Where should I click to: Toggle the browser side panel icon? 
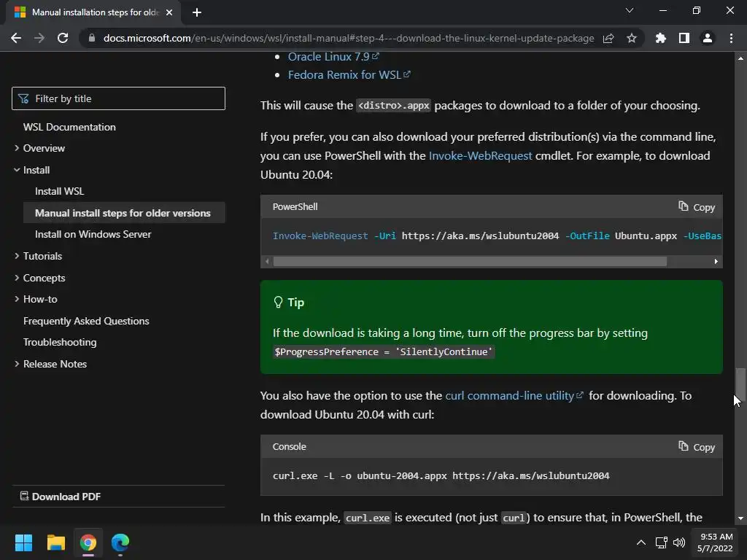click(684, 38)
